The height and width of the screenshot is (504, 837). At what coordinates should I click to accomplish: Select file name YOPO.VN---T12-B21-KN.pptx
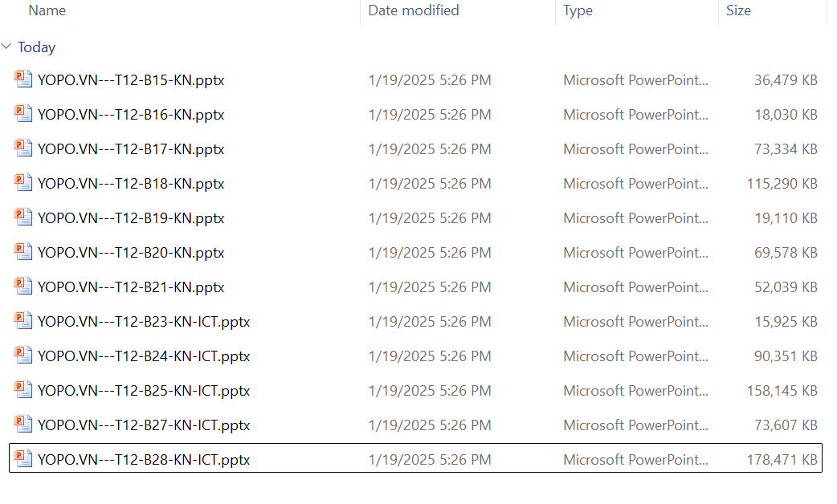131,287
